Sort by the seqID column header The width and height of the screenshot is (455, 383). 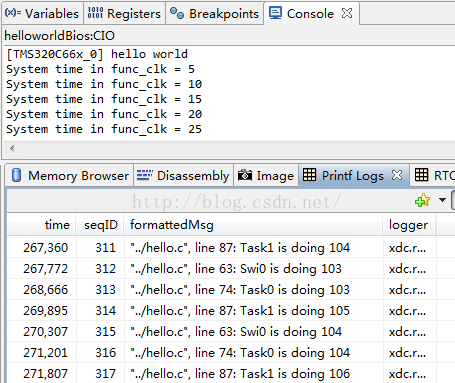(x=100, y=225)
